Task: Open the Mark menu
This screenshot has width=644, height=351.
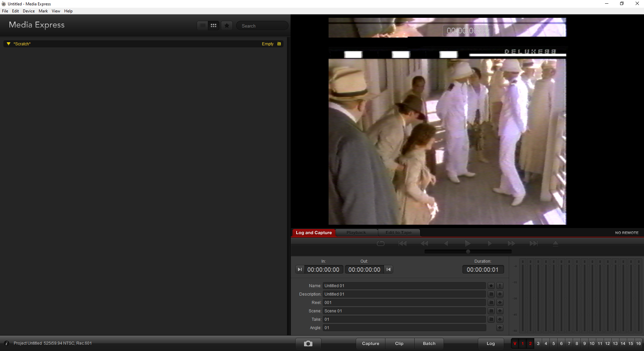Action: coord(43,11)
